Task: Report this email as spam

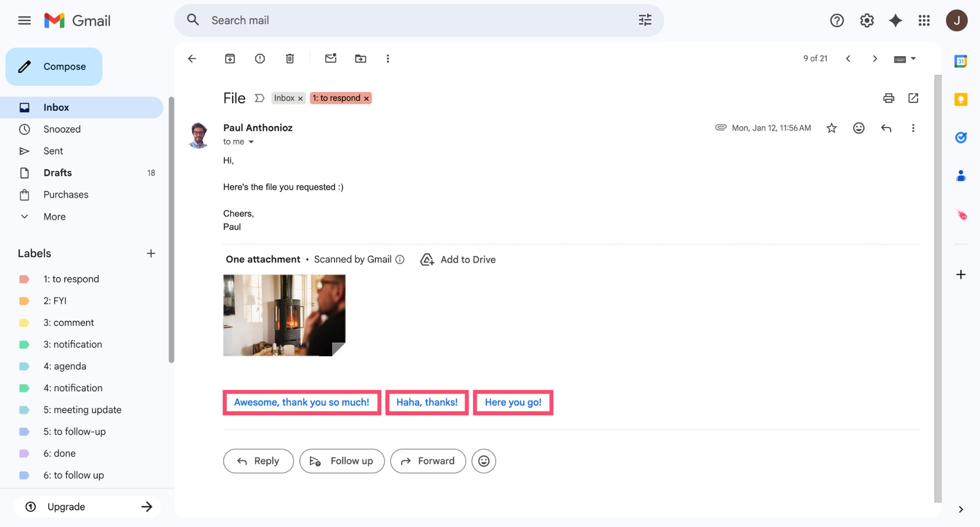Action: [260, 58]
